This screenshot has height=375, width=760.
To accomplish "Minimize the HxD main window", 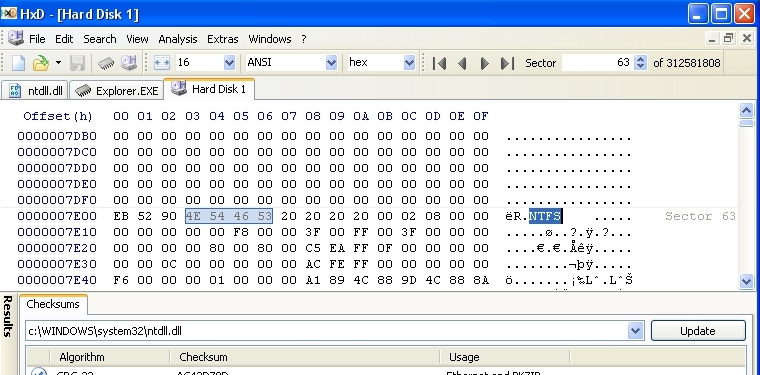I will click(x=698, y=14).
